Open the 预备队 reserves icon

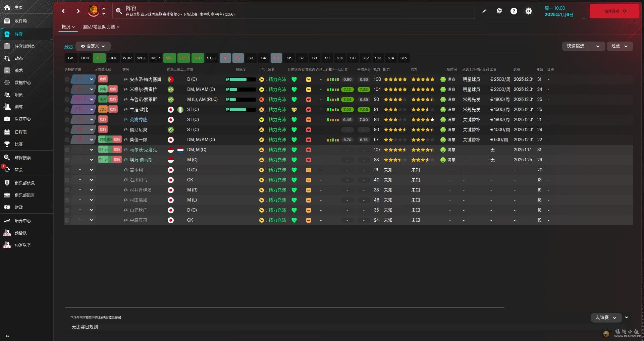[x=7, y=233]
